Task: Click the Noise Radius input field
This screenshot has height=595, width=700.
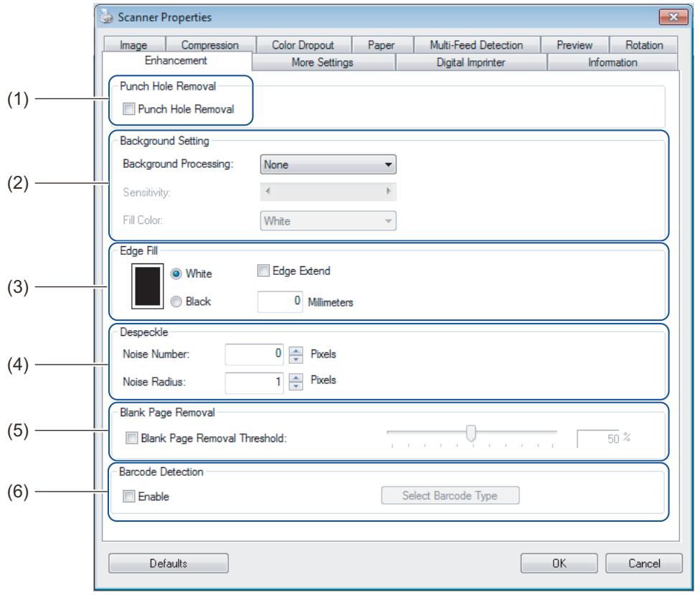Action: click(x=255, y=383)
